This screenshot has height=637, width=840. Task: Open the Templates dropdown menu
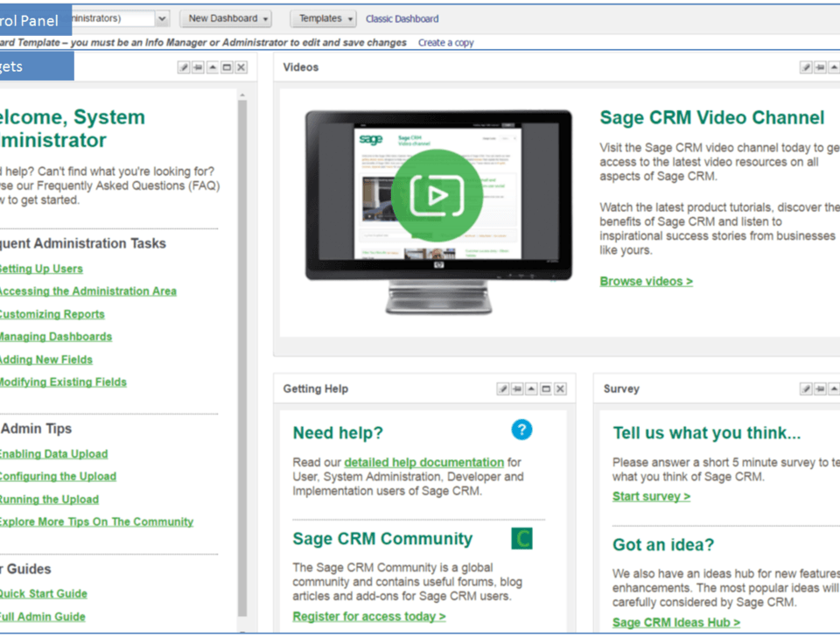coord(323,18)
